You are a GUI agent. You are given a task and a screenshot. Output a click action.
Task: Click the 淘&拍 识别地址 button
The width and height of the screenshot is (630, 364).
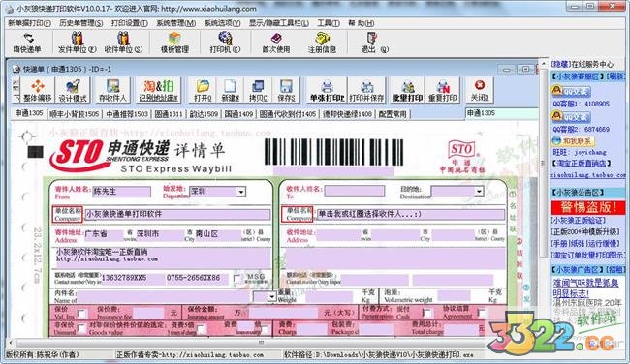tap(158, 90)
